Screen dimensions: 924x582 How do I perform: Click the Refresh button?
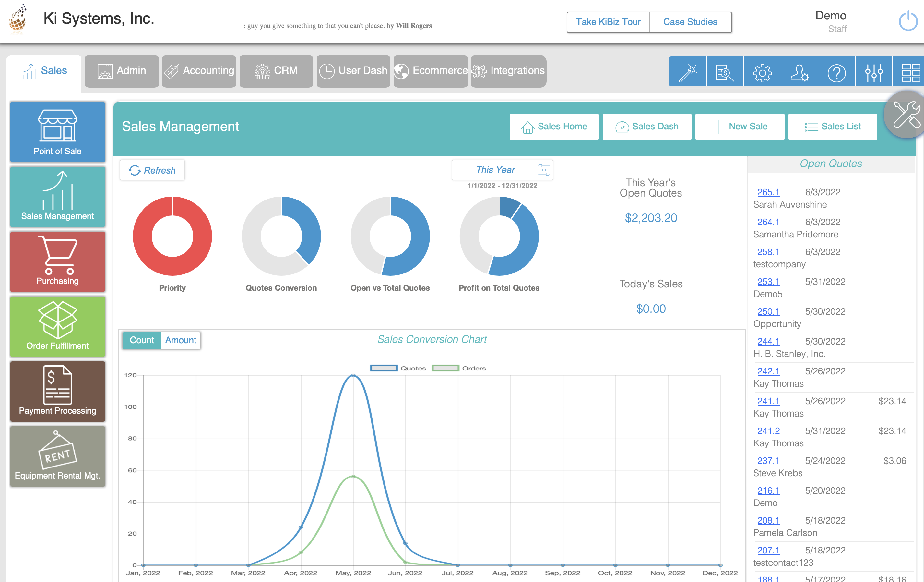point(152,170)
